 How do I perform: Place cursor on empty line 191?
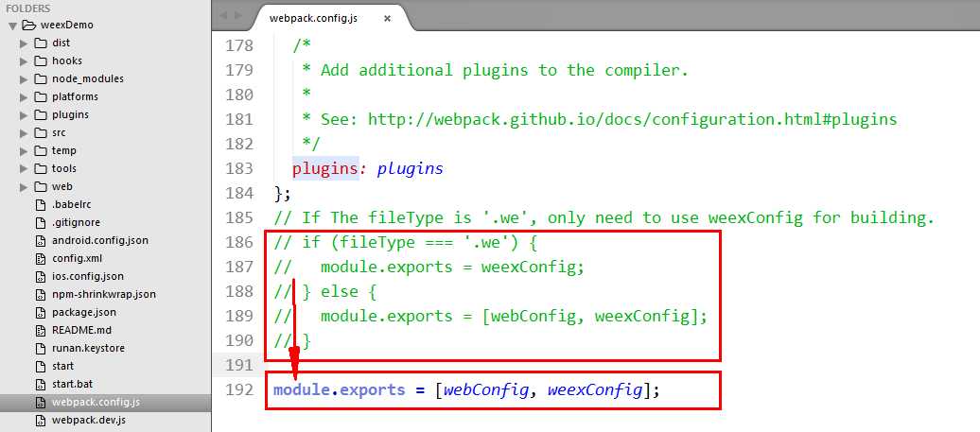point(596,365)
